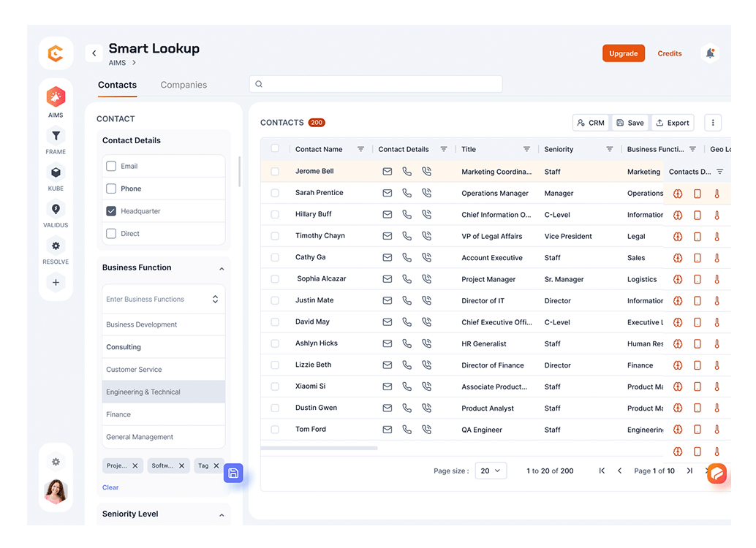Open the three-dot more options menu

tap(713, 123)
